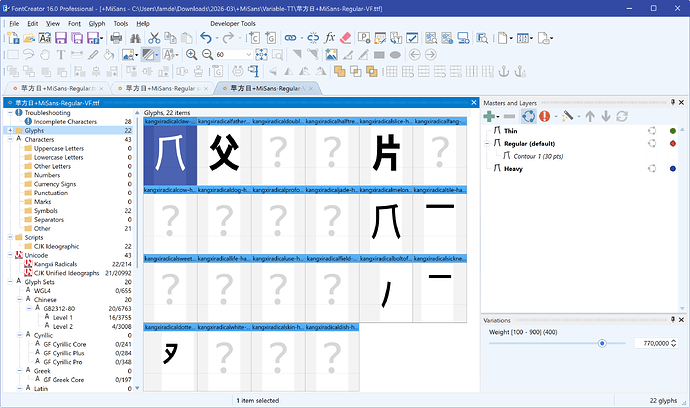The height and width of the screenshot is (408, 690).
Task: Select Contour 1 (30 pts) layer item
Action: (538, 156)
